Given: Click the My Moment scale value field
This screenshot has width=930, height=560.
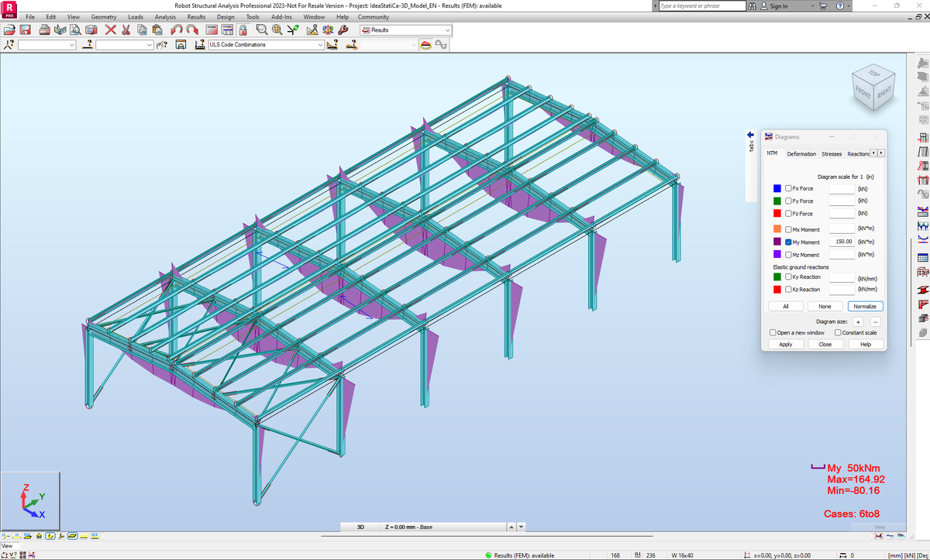Looking at the screenshot, I should [x=842, y=242].
